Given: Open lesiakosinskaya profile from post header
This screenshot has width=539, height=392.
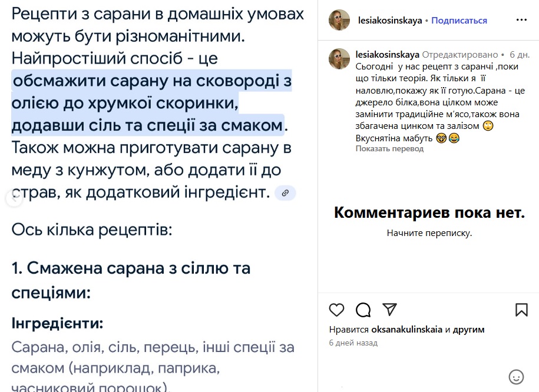Looking at the screenshot, I should click(x=390, y=21).
